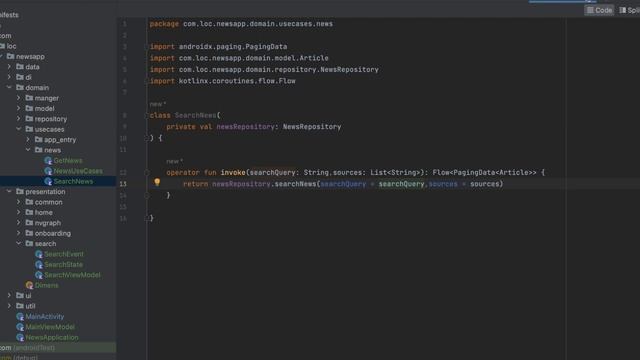
Task: Click the app_entry folder icon
Action: (x=39, y=140)
